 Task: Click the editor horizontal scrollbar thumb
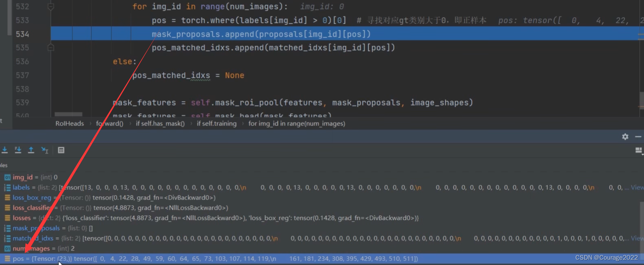click(x=69, y=114)
